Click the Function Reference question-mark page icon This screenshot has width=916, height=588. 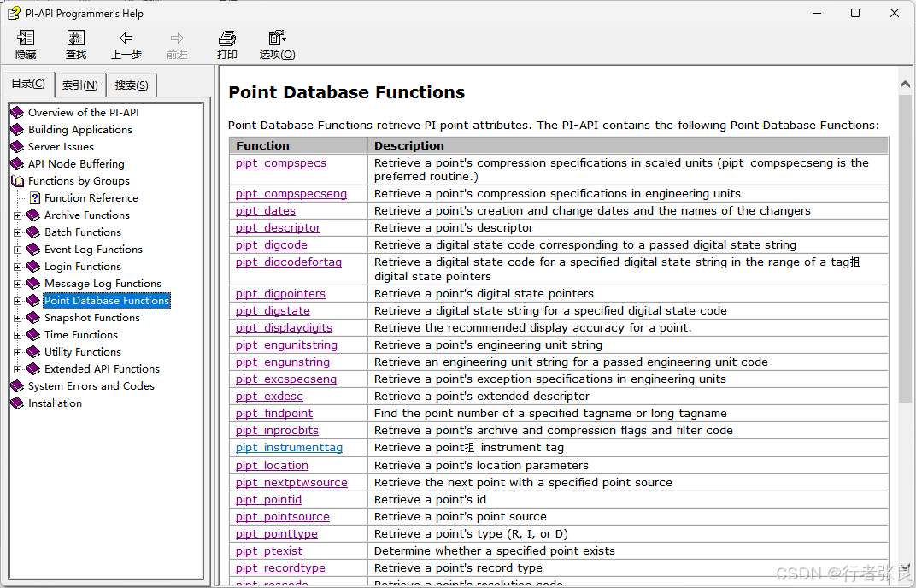[x=35, y=198]
